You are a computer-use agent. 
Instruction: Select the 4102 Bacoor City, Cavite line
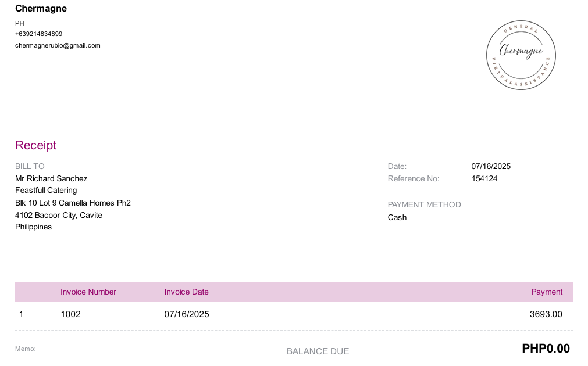coord(59,216)
